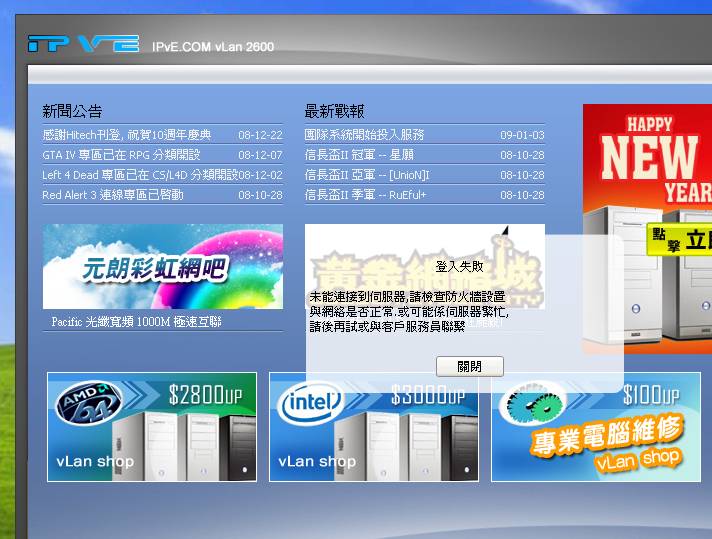Click the 登入失敗 dialog title
Image resolution: width=712 pixels, height=539 pixels.
point(459,267)
